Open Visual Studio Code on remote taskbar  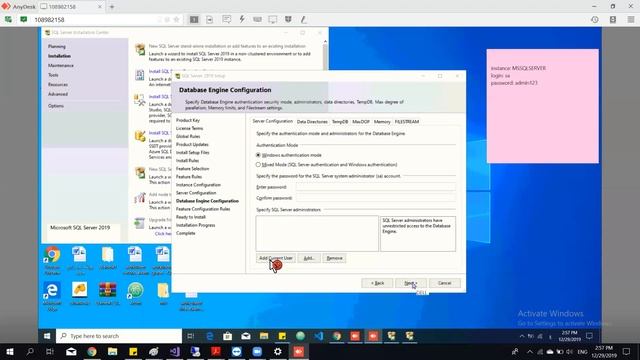pyautogui.click(x=319, y=336)
